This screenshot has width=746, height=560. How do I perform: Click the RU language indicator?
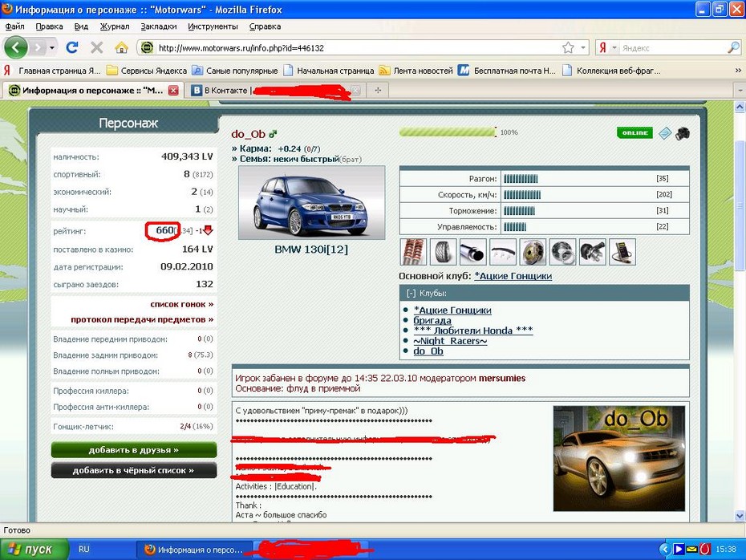(x=83, y=549)
